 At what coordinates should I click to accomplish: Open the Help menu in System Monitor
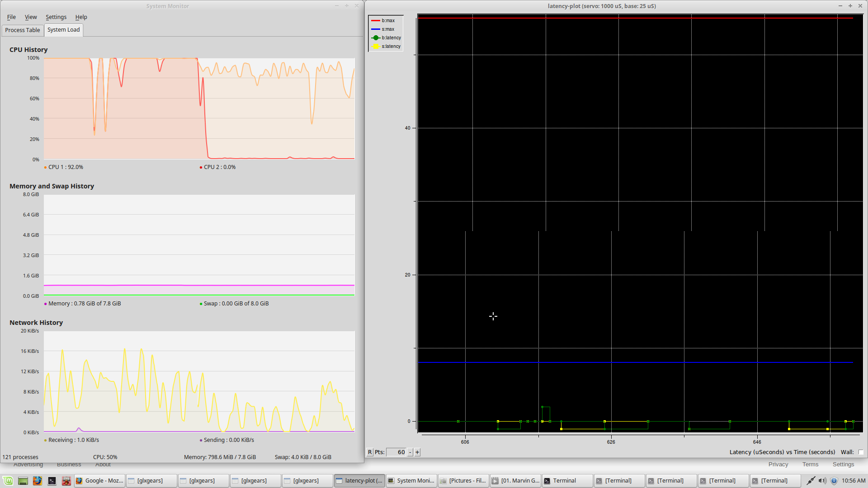(81, 17)
